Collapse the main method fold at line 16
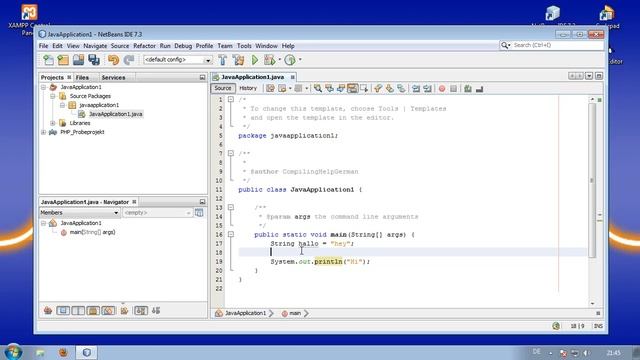This screenshot has width=640, height=360. (231, 234)
